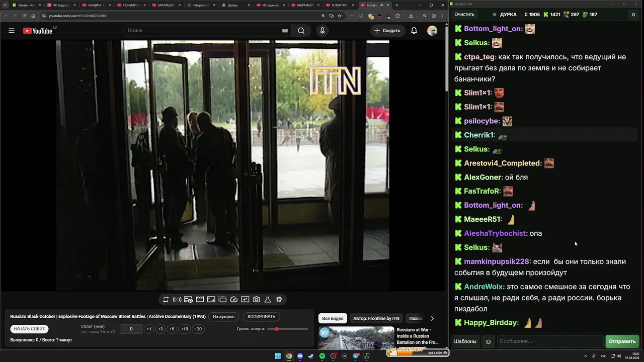Open the emoji picker in chat
Viewport: 644px width, 362px height.
coord(488,342)
